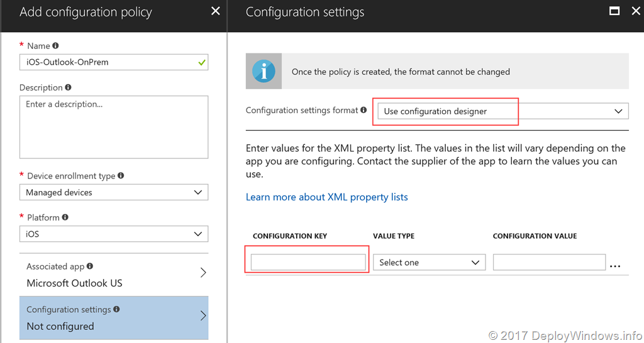Viewport: 644px width, 343px height.
Task: Click the Device enrollment type info icon
Action: pos(121,176)
